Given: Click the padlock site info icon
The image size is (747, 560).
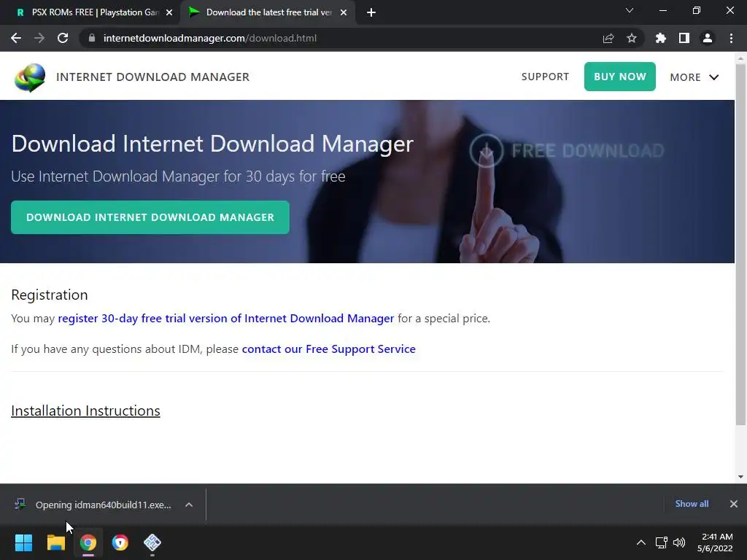Looking at the screenshot, I should pos(92,38).
